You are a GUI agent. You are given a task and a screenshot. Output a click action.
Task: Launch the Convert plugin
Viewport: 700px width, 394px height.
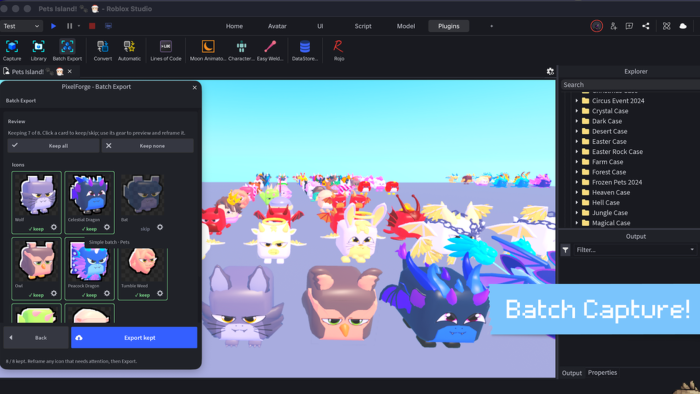coord(103,50)
